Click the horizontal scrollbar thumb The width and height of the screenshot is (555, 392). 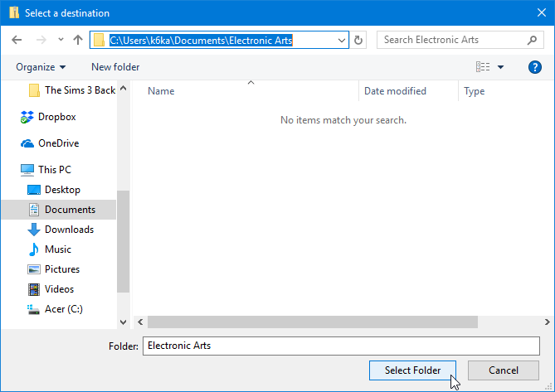point(313,322)
